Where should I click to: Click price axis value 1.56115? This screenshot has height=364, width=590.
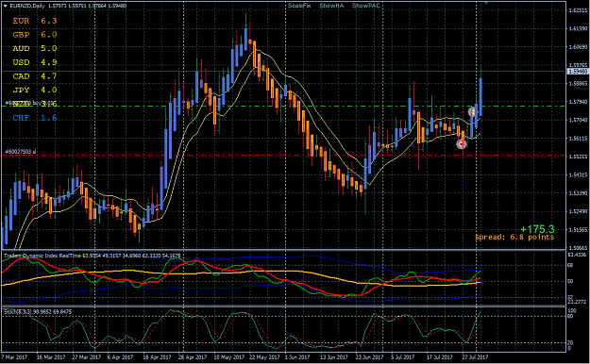[578, 139]
